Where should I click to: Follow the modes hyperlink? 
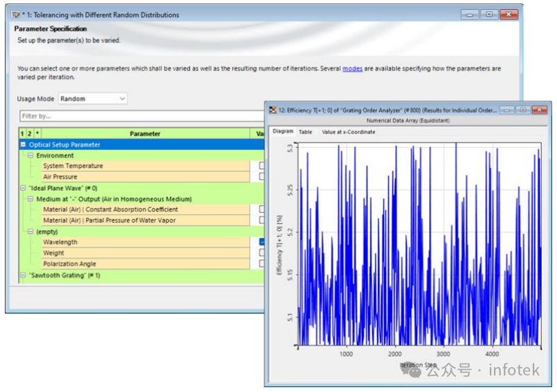[352, 68]
